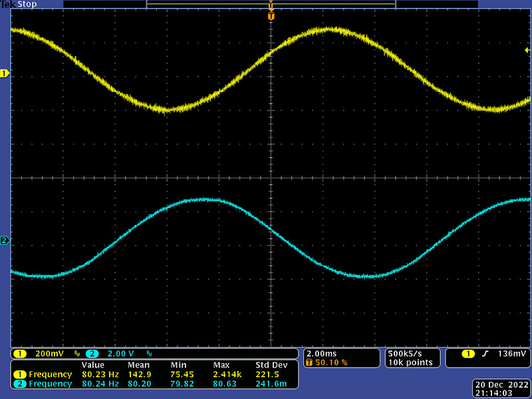The height and width of the screenshot is (399, 532).
Task: Click the channel 2 Frequency measurement badge
Action: 20,384
